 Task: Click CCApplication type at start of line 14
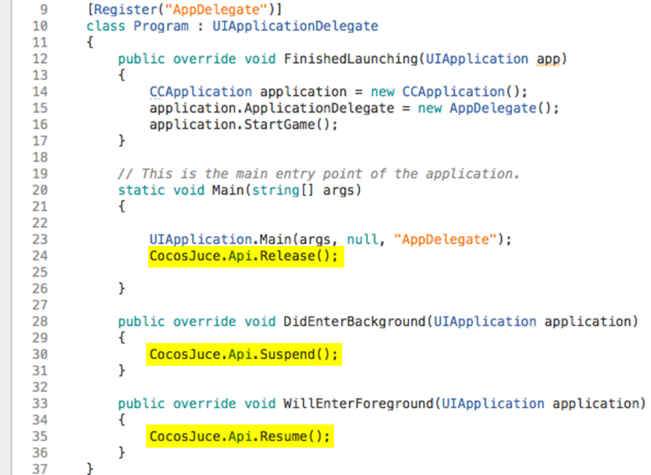pos(201,92)
